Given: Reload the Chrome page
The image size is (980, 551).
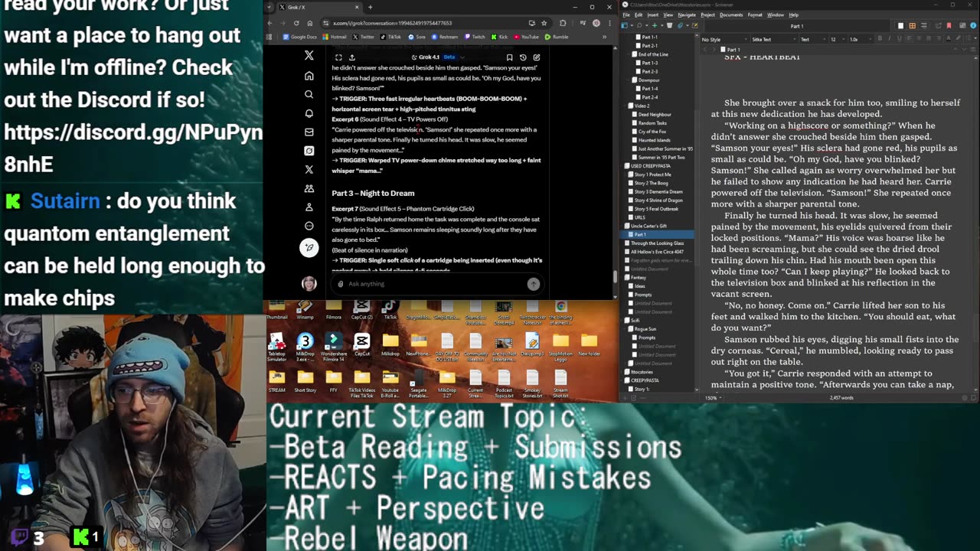Looking at the screenshot, I should point(296,23).
